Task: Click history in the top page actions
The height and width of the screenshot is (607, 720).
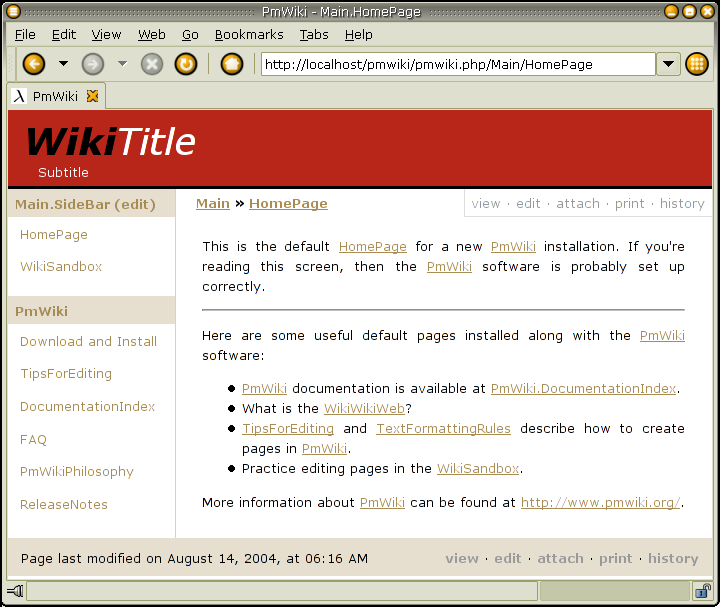Action: click(x=682, y=203)
